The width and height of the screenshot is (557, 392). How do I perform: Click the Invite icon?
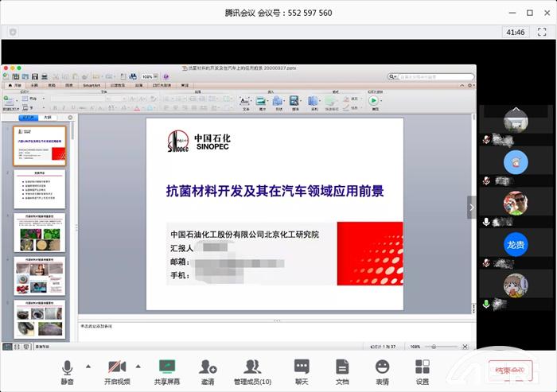208,371
